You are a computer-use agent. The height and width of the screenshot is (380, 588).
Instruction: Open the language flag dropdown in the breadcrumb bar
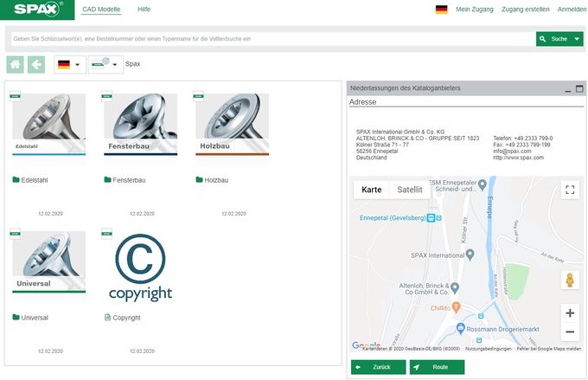coord(69,64)
